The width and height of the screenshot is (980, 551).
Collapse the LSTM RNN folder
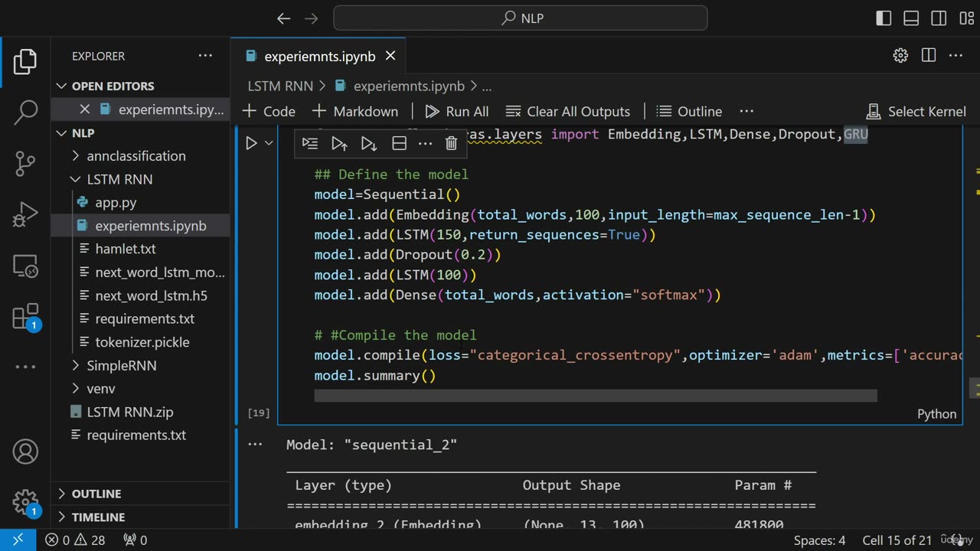pos(141,179)
